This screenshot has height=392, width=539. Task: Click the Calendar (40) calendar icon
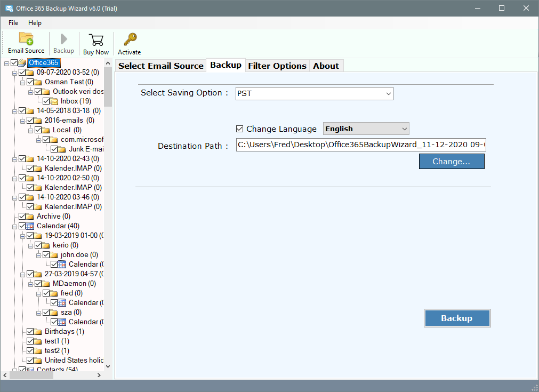pos(30,226)
